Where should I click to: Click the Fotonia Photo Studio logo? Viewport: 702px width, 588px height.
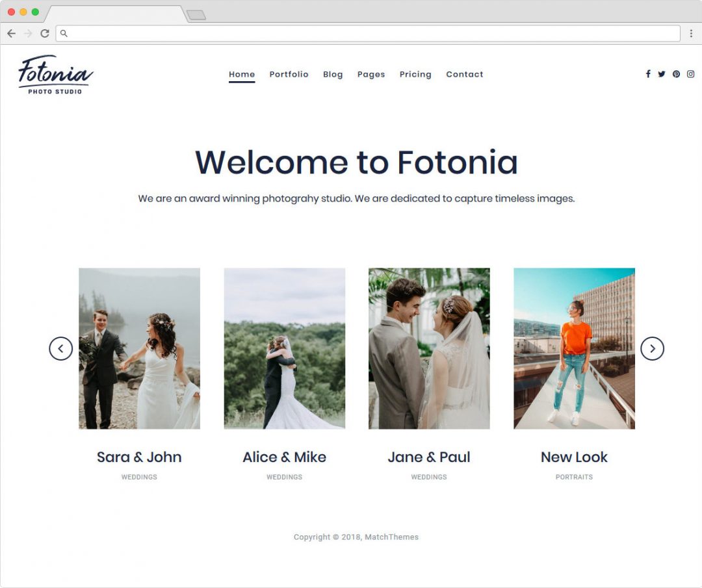point(55,75)
